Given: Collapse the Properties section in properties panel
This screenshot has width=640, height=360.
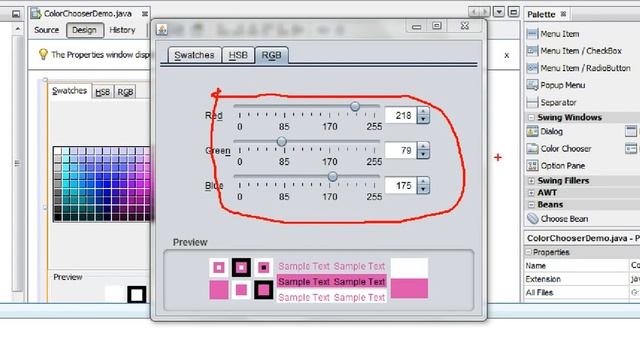Looking at the screenshot, I should coord(528,252).
